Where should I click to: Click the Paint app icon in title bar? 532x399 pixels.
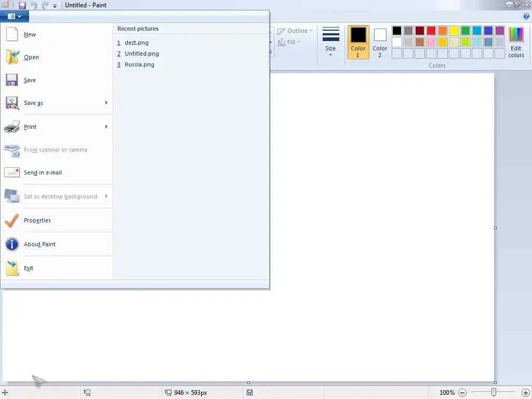(x=5, y=5)
